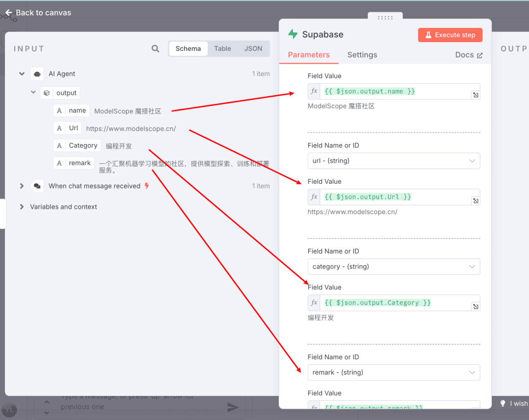Open the Docs external link
This screenshot has height=420, width=529.
click(469, 55)
